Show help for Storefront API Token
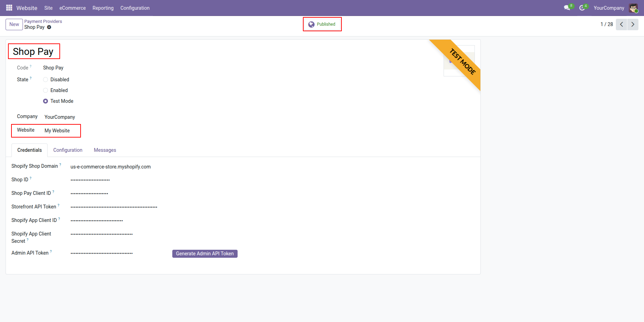644x322 pixels. pos(58,205)
